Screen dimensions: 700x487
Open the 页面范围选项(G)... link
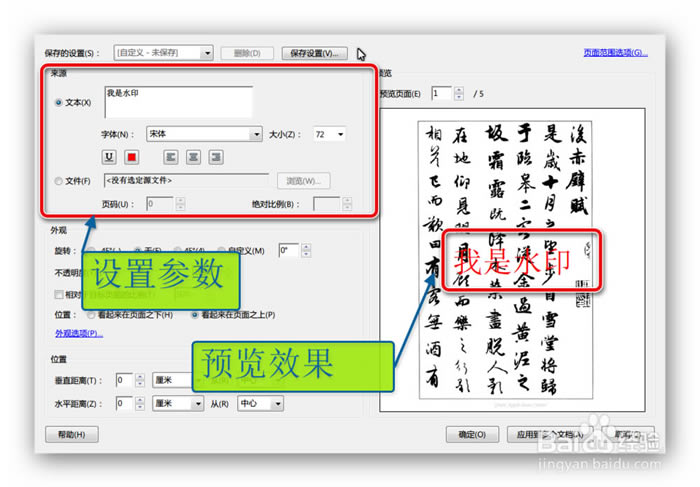click(616, 53)
